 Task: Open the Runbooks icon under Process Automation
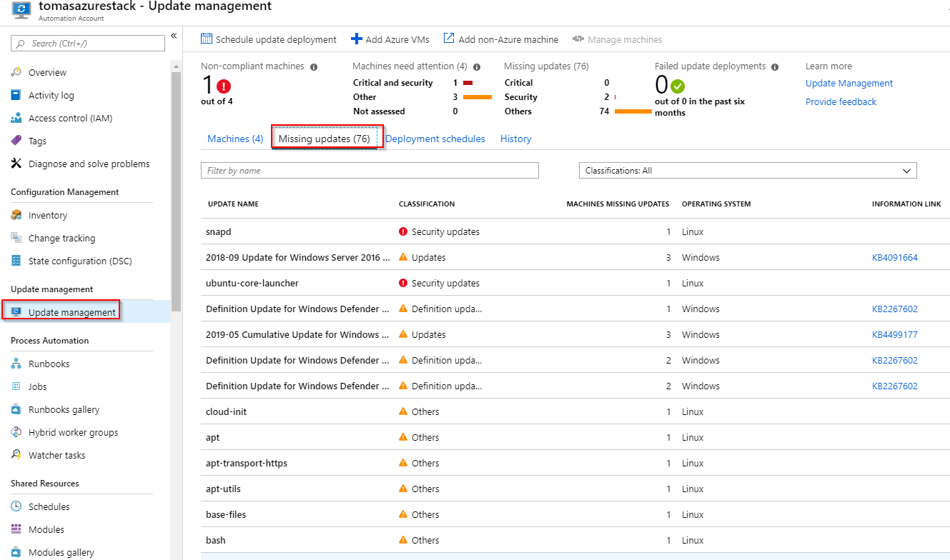(x=16, y=364)
